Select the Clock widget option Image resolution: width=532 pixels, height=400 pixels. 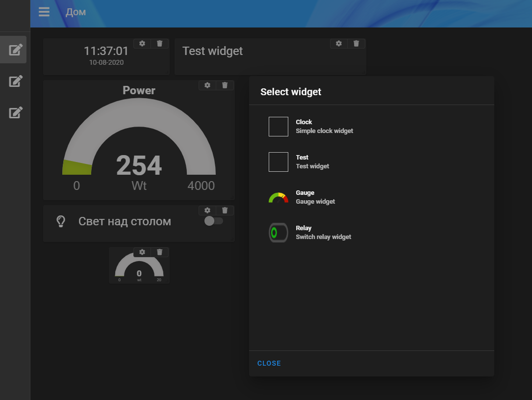point(372,126)
